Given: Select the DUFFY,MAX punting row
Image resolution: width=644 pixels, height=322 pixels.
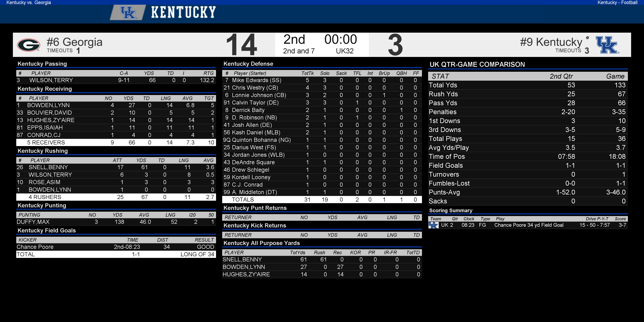Looking at the screenshot, I should 116,222.
